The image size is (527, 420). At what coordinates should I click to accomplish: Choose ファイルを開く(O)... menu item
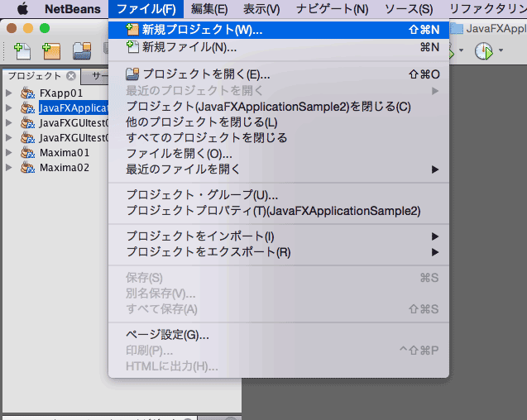279,154
